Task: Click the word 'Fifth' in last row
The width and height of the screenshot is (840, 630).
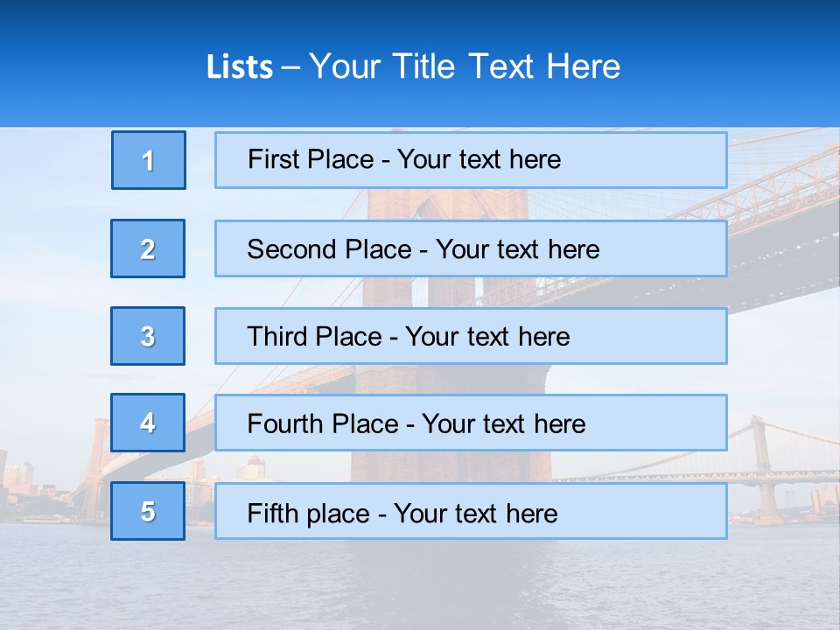Action: click(x=273, y=513)
